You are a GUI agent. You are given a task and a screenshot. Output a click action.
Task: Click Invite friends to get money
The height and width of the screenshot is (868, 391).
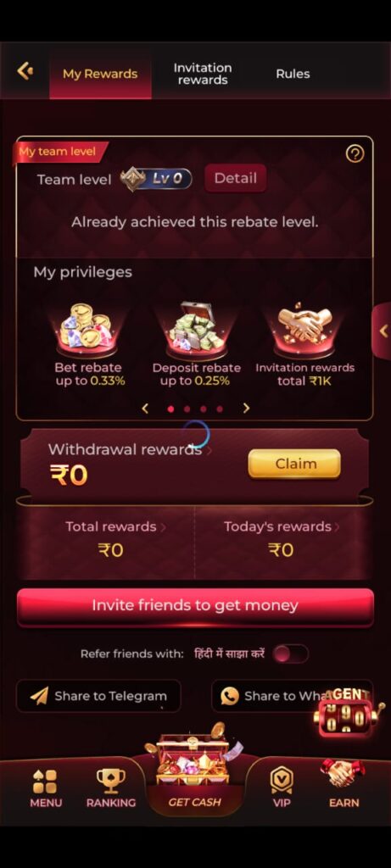coord(195,606)
